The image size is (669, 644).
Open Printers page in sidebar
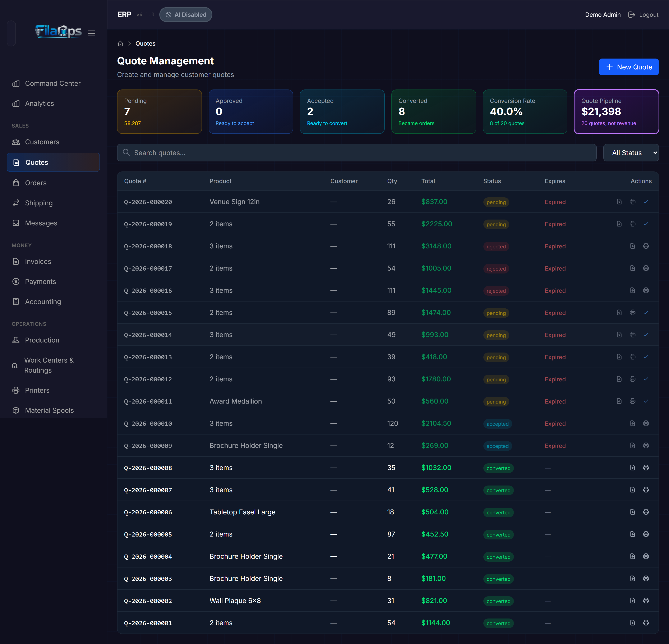[x=53, y=390]
